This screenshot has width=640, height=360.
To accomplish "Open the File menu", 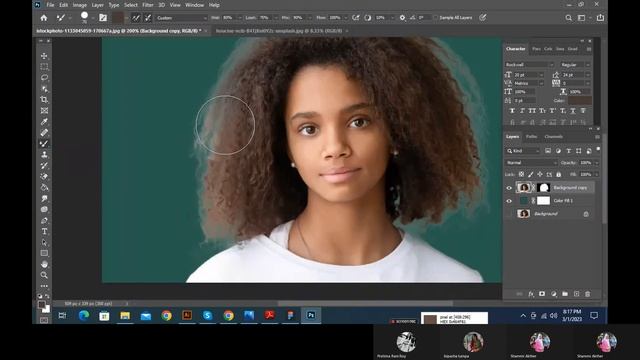I will [x=50, y=5].
